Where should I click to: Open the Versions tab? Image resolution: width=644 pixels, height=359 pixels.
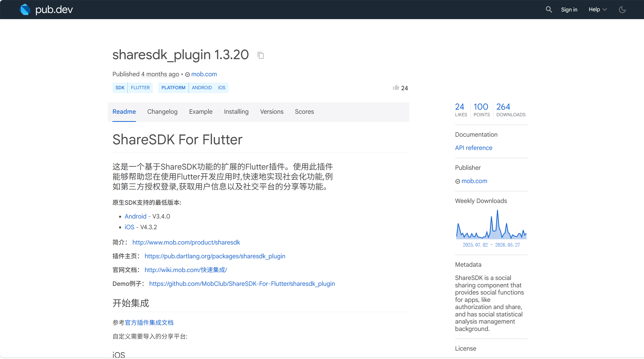(x=272, y=112)
